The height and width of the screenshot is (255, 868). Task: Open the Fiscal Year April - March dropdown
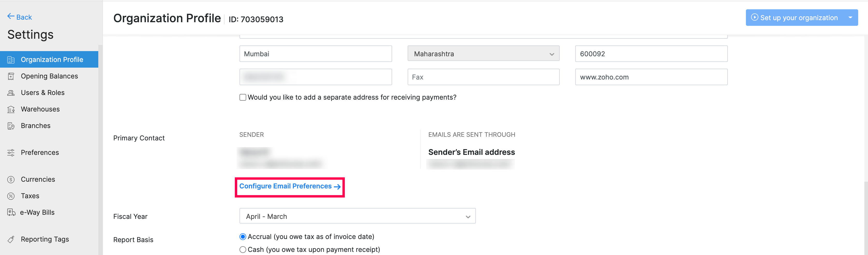[357, 216]
